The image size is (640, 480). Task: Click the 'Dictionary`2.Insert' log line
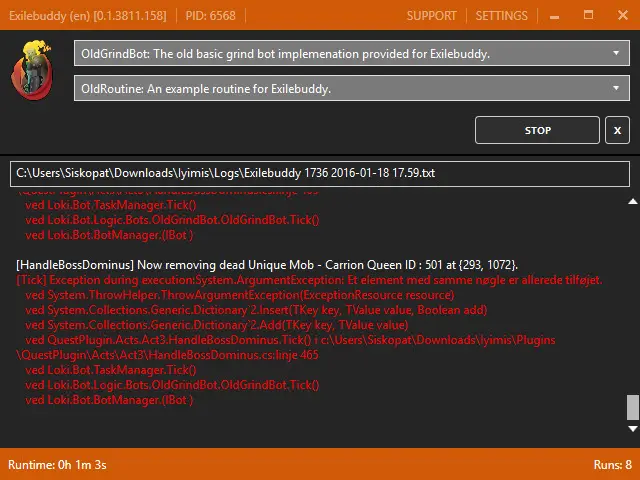[x=256, y=310]
